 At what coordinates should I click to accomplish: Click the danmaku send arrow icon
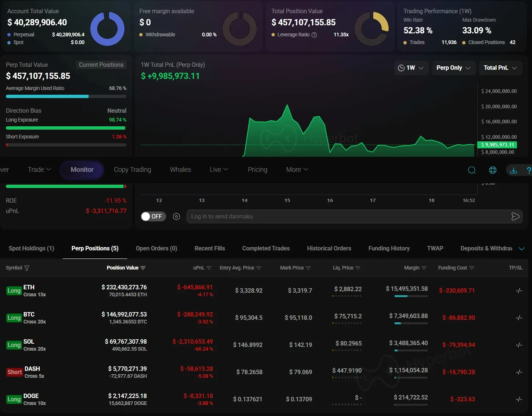click(x=515, y=216)
